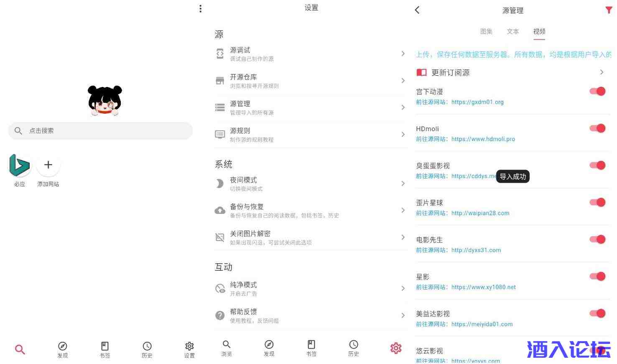Visit the www.hdmoli.pro source link
The height and width of the screenshot is (364, 617).
pos(483,139)
